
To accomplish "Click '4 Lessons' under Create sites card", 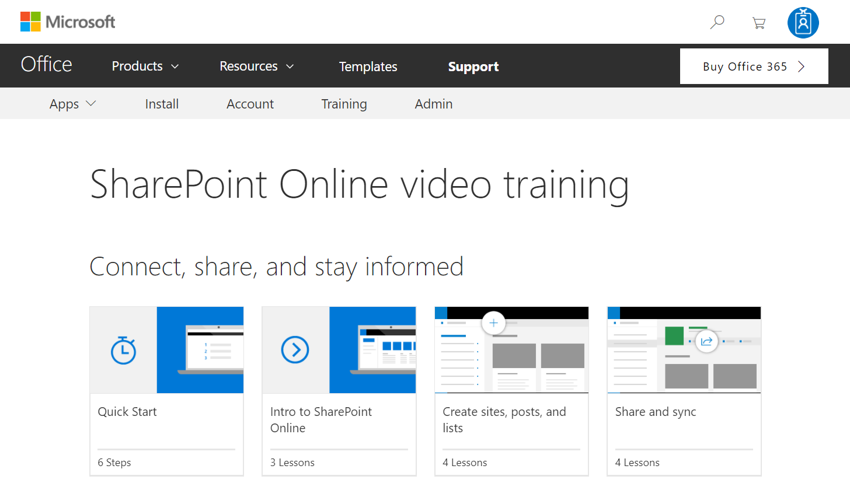I will click(465, 463).
